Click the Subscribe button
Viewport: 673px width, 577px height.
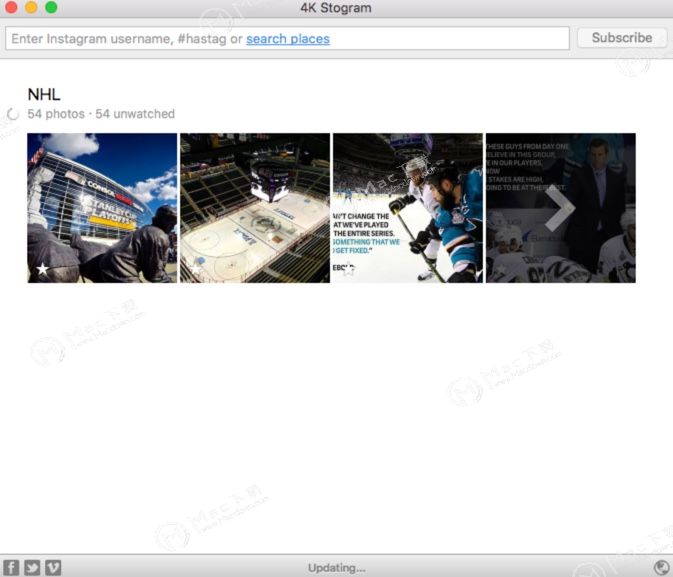click(x=622, y=38)
